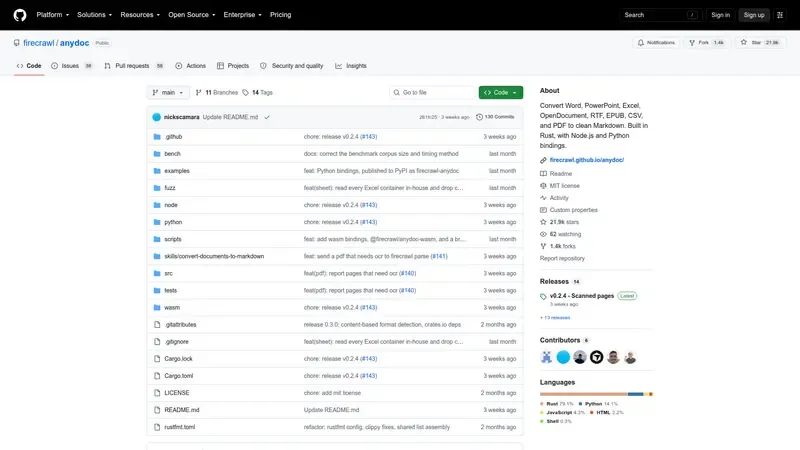Viewport: 800px width, 450px height.
Task: Click the top Search box
Action: click(x=660, y=15)
